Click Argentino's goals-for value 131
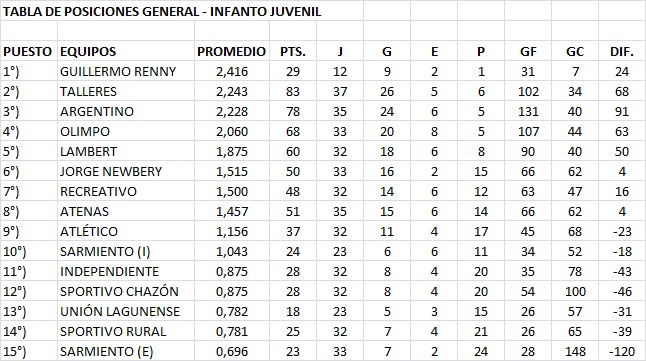This screenshot has height=361, width=646. [528, 112]
